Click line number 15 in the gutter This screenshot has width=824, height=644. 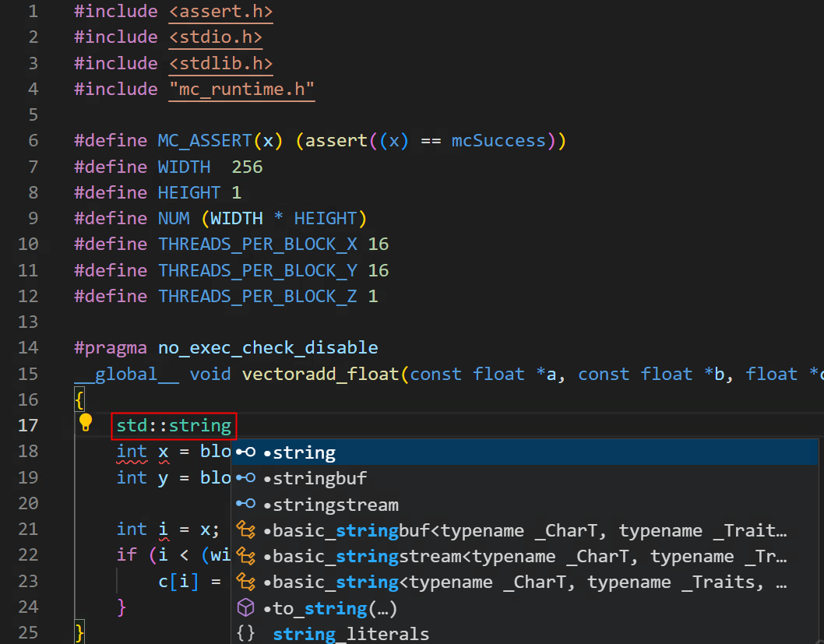pyautogui.click(x=27, y=374)
